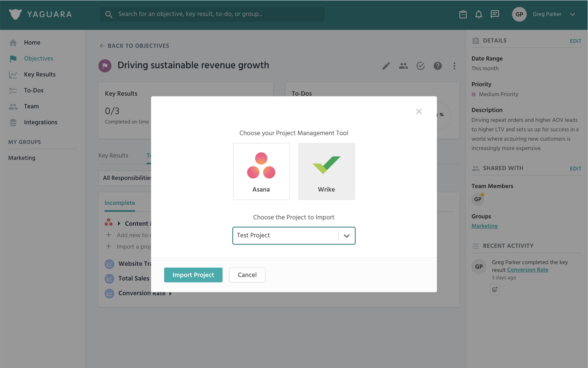
Task: Cancel the import dialog
Action: pos(247,275)
